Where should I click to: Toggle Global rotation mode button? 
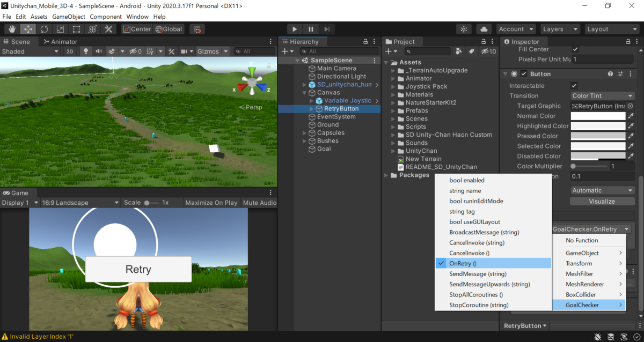tap(169, 29)
